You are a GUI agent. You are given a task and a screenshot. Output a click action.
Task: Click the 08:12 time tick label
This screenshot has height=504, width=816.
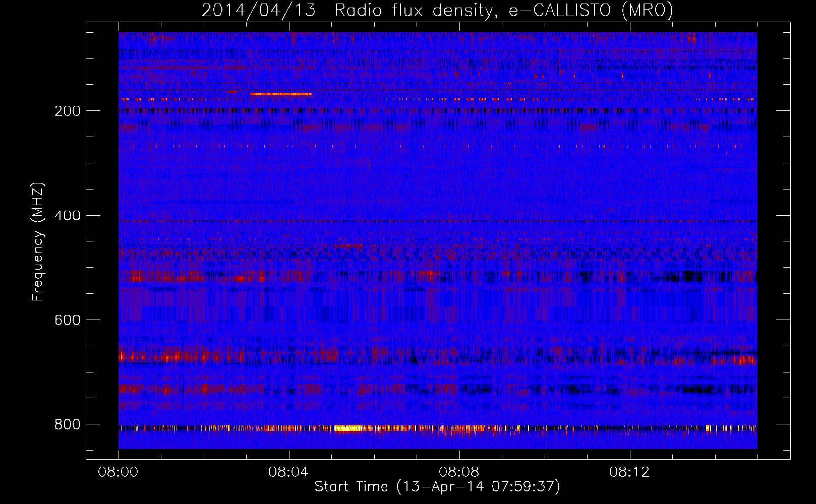tap(629, 472)
